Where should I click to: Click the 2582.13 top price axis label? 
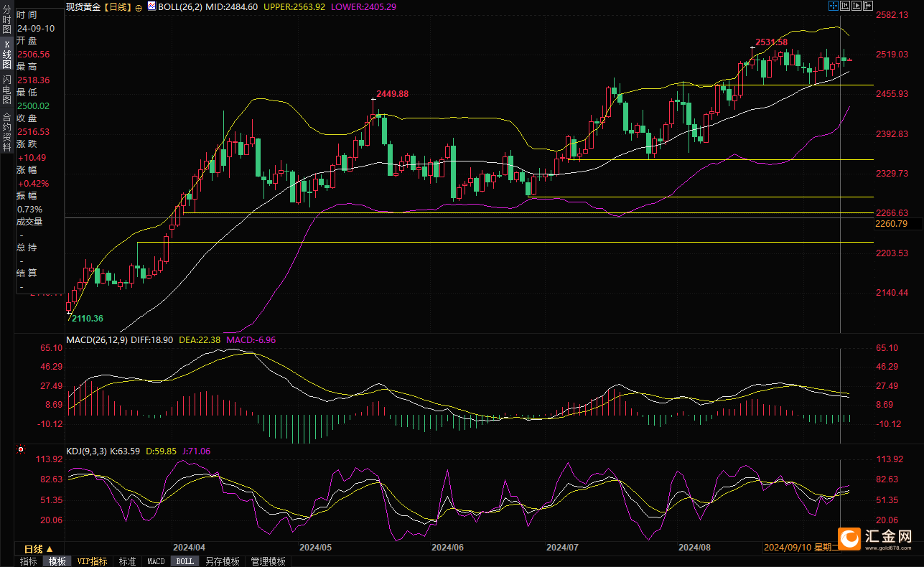pos(892,15)
